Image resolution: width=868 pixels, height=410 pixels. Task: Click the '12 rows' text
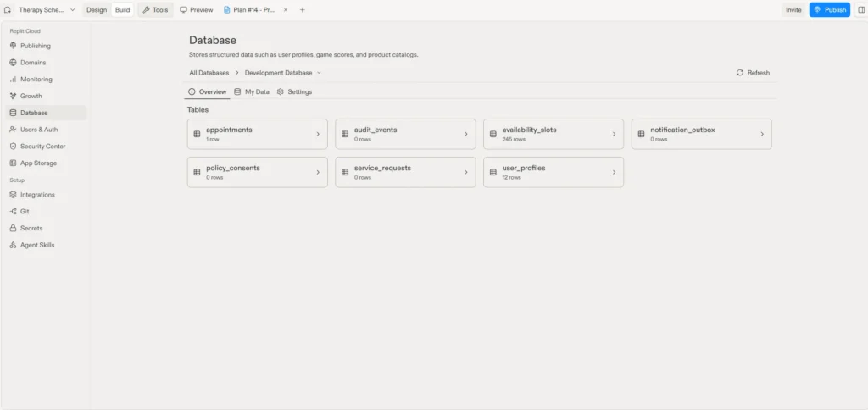click(511, 178)
